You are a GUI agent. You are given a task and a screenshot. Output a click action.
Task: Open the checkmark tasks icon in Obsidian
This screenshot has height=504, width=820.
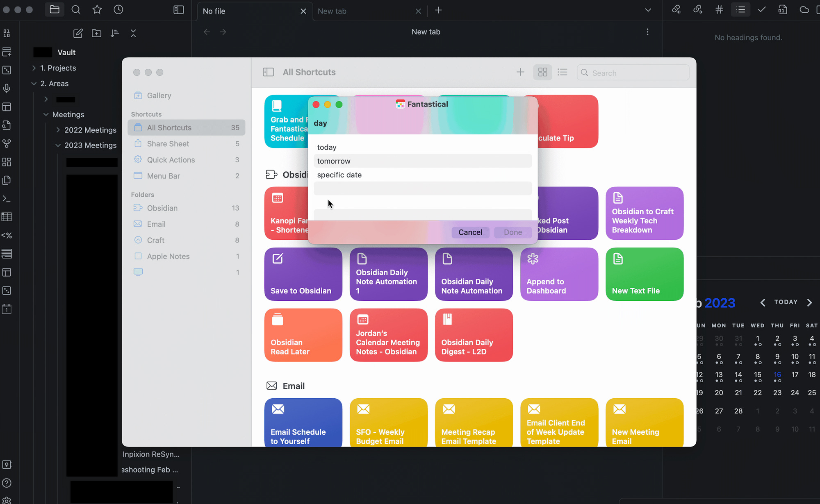coord(762,9)
